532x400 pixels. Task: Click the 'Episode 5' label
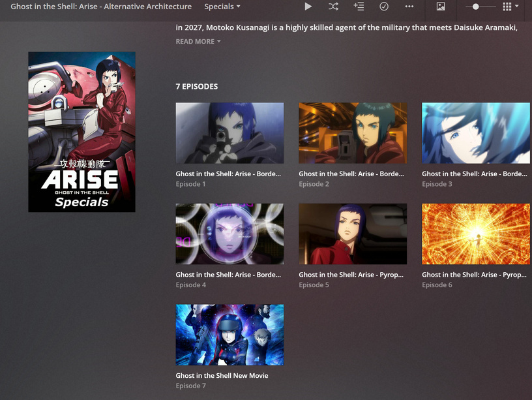point(314,285)
